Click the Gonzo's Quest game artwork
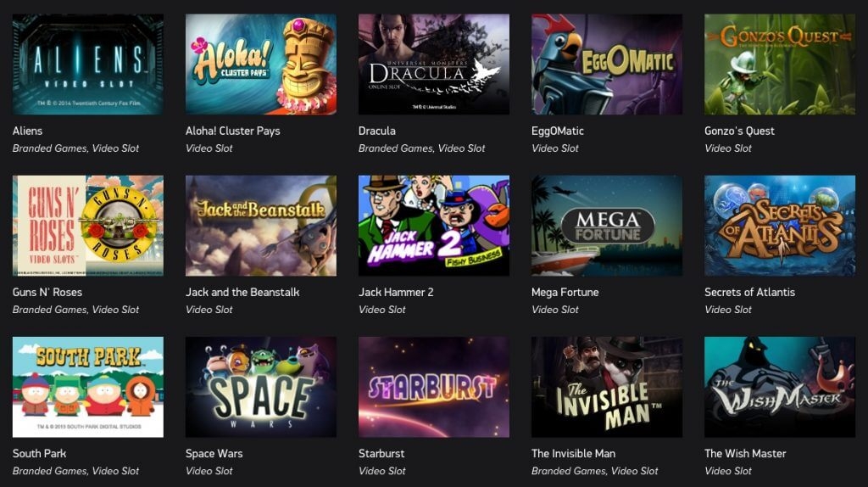 click(x=780, y=64)
